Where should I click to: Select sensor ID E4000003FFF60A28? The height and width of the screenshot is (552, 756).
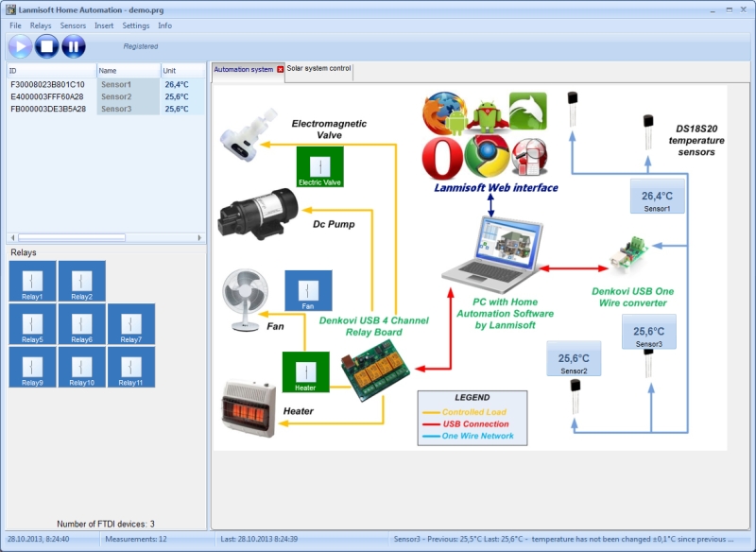pyautogui.click(x=46, y=96)
